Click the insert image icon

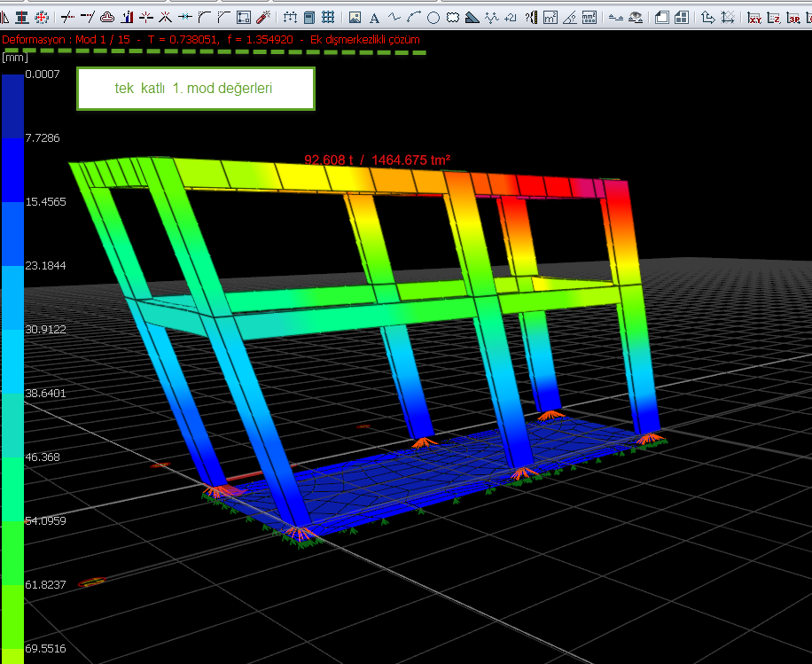[x=355, y=17]
